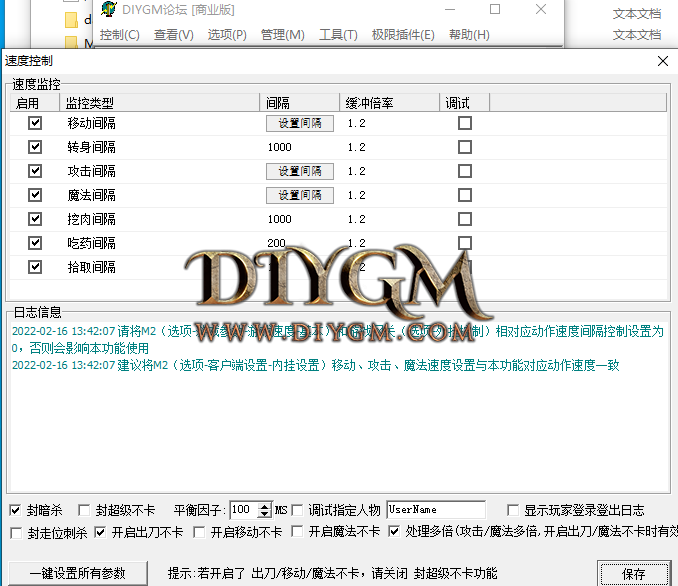
Task: Uncheck enable box for 拾取间隔 row
Action: point(35,267)
